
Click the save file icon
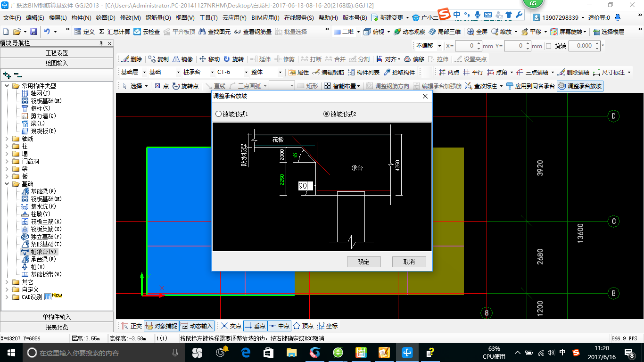click(33, 32)
